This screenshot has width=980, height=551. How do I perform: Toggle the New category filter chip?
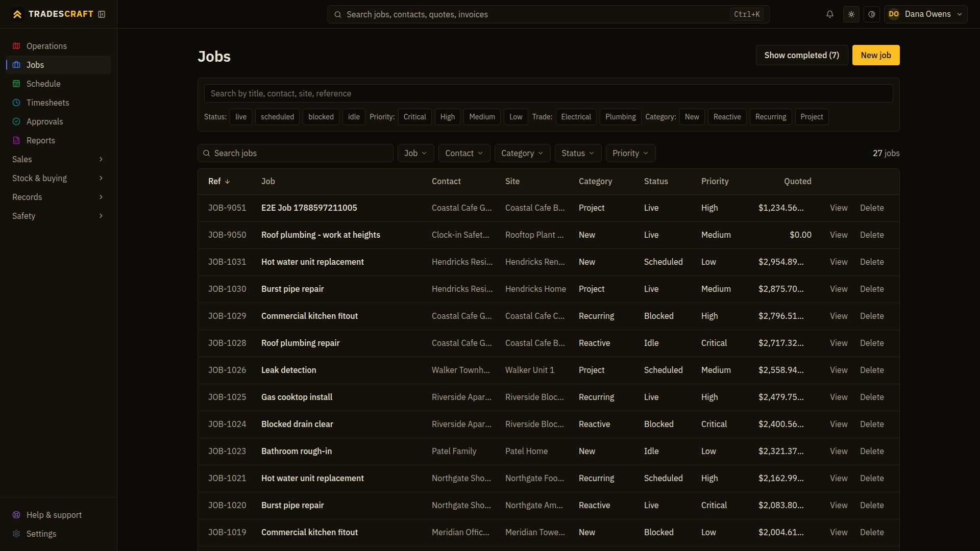coord(692,117)
